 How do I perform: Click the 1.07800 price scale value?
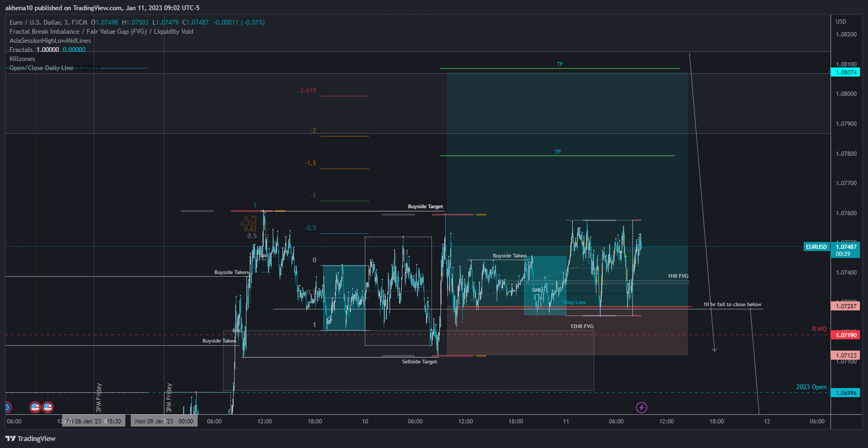(846, 154)
